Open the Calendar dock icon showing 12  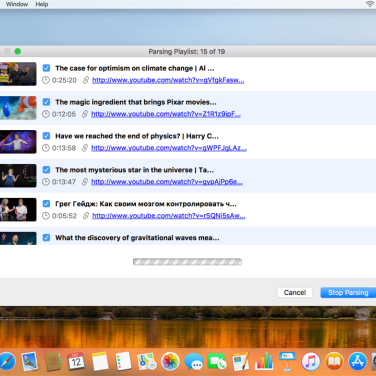point(76,362)
